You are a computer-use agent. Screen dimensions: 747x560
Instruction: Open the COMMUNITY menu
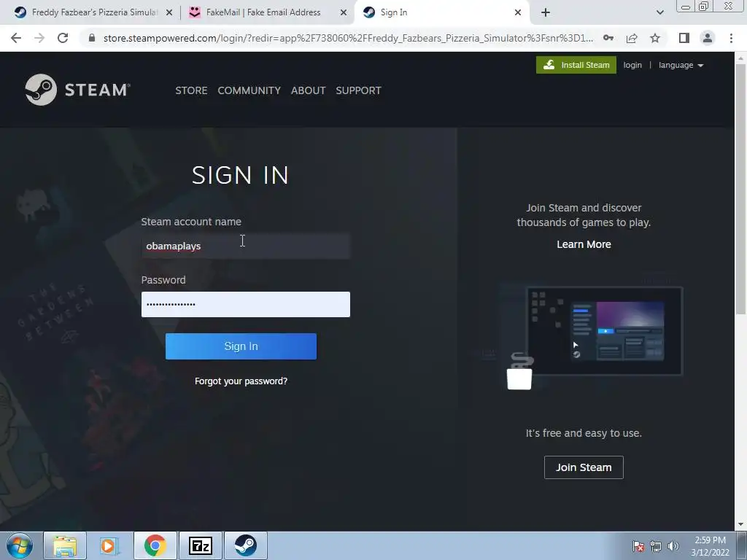(x=249, y=90)
